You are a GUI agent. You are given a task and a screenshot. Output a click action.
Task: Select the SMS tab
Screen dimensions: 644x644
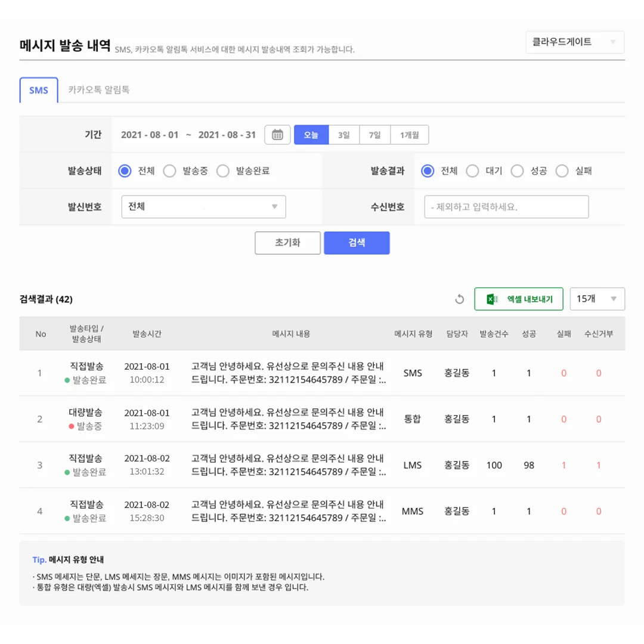[x=38, y=91]
